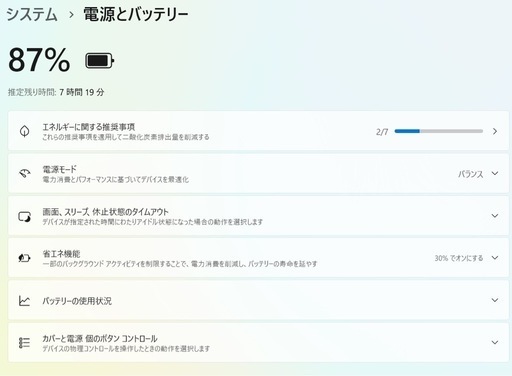Click the カバーと電源ボタン コントロール row title
The image size is (512, 376).
click(100, 339)
